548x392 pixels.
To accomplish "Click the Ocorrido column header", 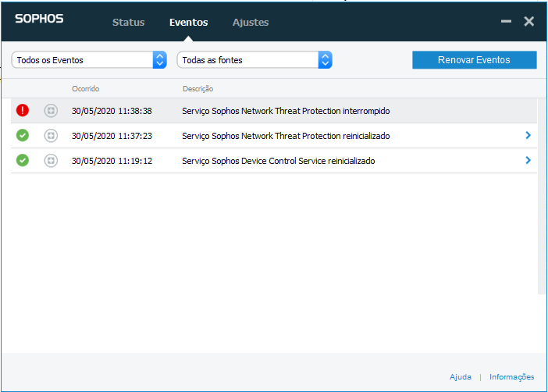I will tap(86, 89).
